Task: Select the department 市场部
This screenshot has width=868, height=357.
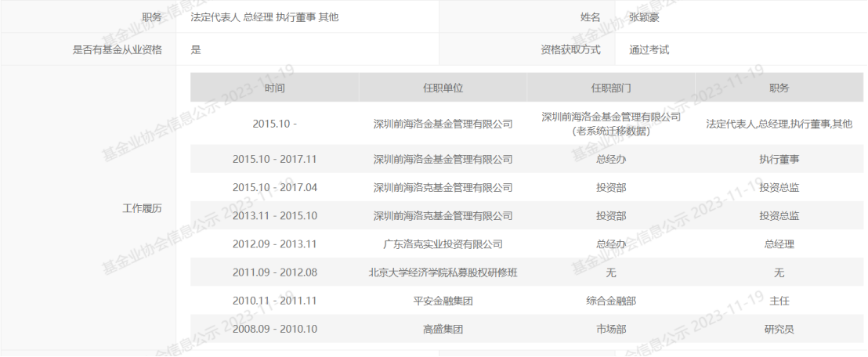Action: pyautogui.click(x=611, y=330)
